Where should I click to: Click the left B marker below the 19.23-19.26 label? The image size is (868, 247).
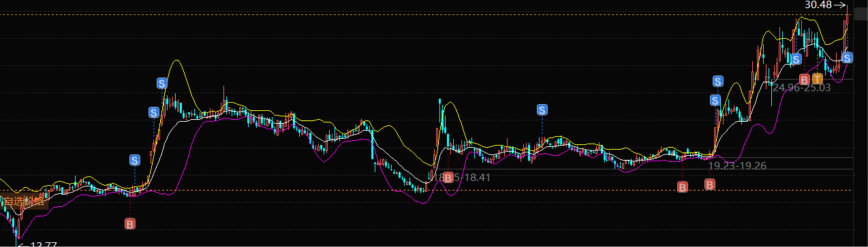[683, 186]
